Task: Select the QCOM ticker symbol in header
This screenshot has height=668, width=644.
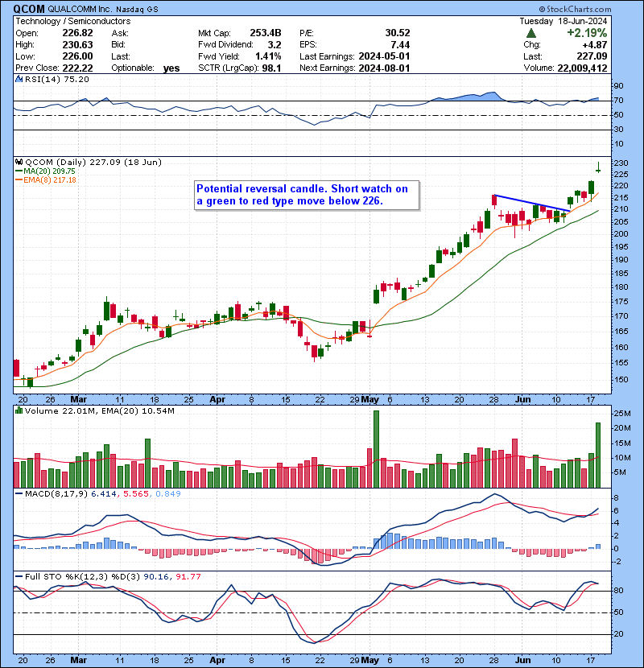Action: click(x=29, y=9)
